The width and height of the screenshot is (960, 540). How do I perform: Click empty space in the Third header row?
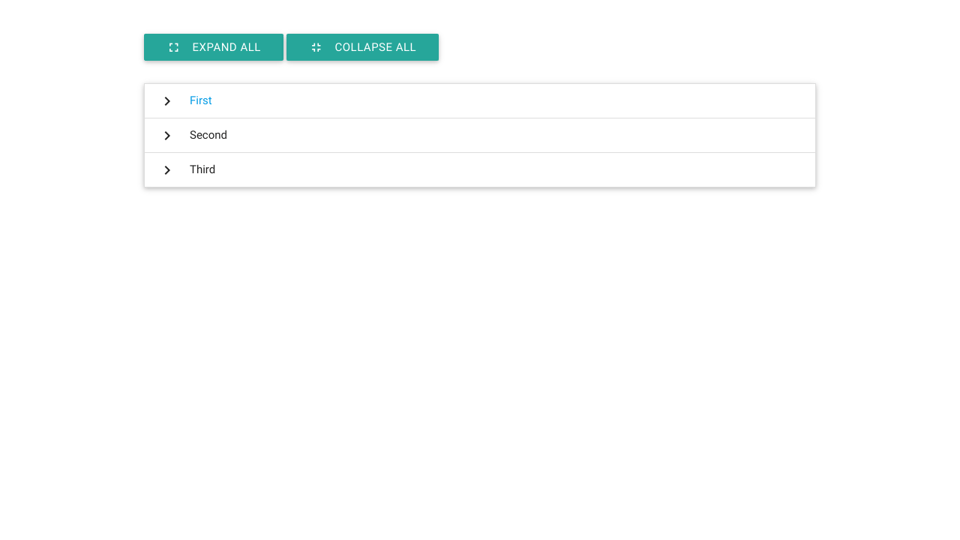(600, 170)
